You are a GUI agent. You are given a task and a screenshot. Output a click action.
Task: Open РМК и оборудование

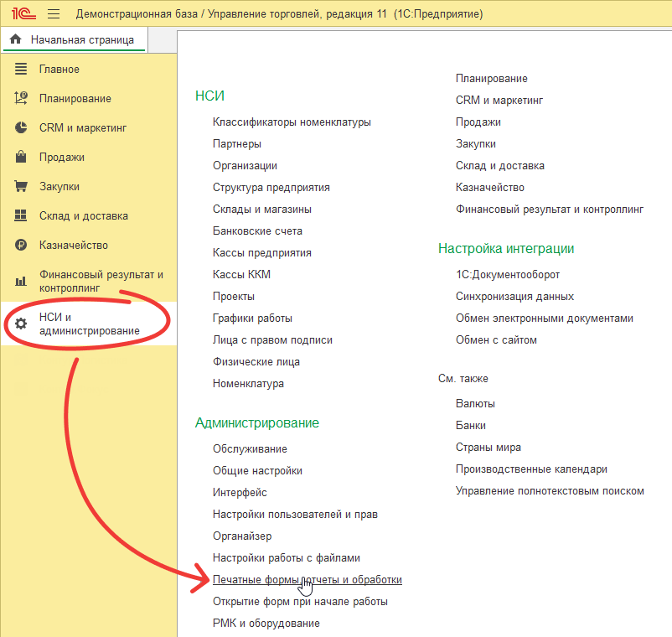[x=266, y=624]
